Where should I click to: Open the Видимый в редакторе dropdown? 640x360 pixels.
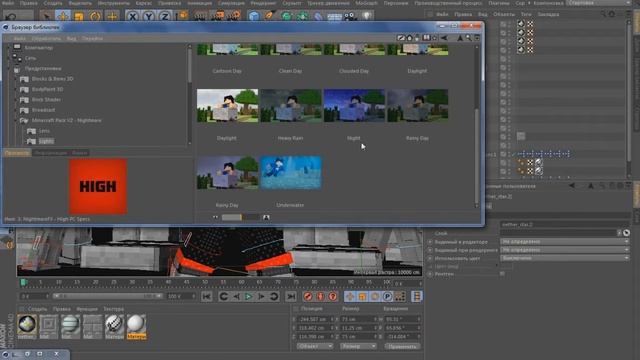click(x=564, y=242)
